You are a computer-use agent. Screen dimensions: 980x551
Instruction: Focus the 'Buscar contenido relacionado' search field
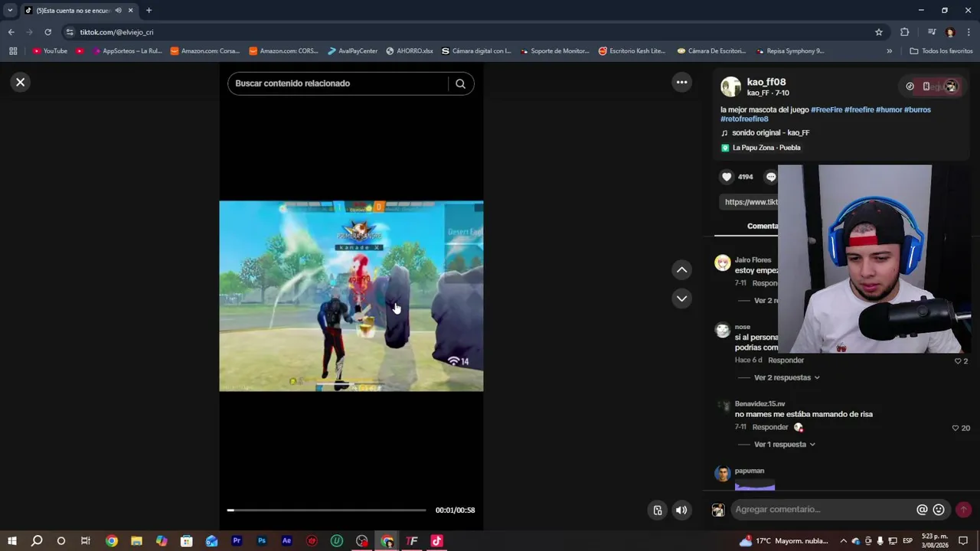(338, 83)
